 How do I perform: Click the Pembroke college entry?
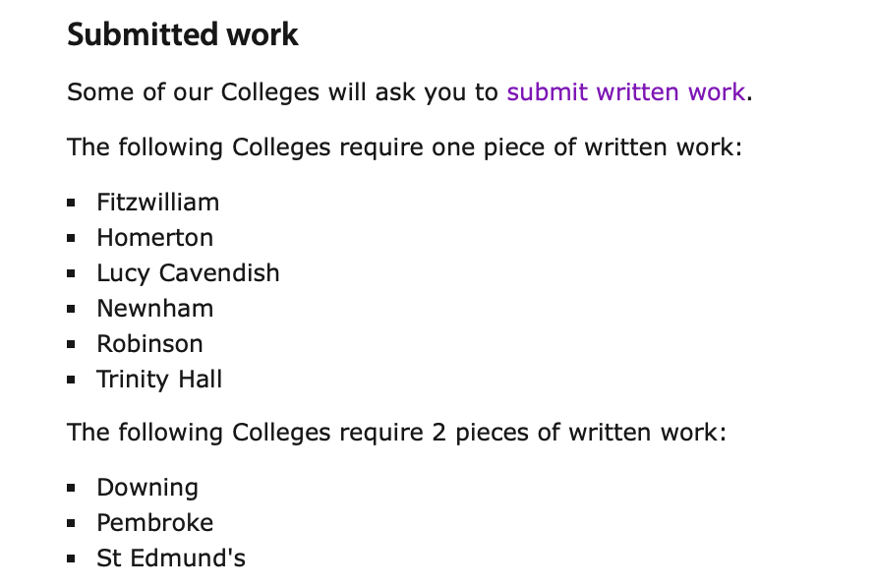[154, 523]
